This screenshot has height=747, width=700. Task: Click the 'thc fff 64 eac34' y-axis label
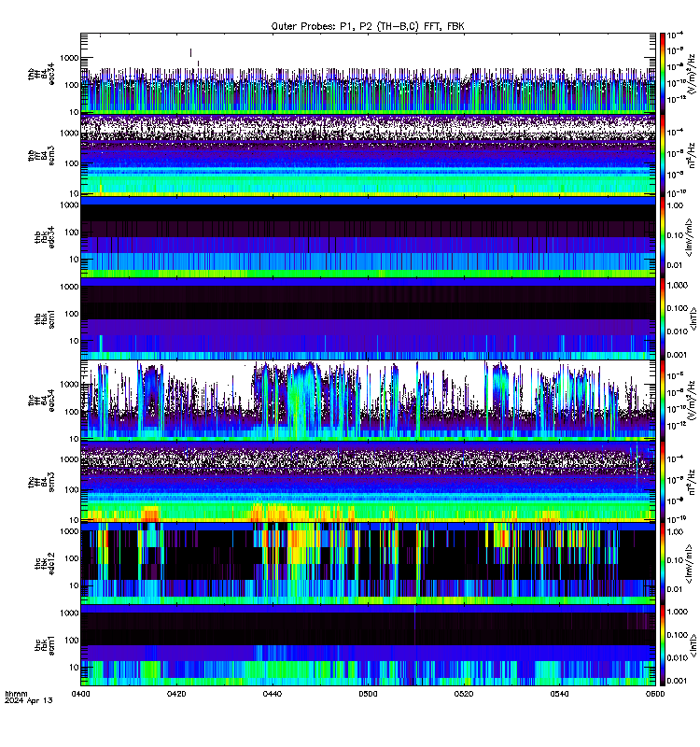click(41, 401)
